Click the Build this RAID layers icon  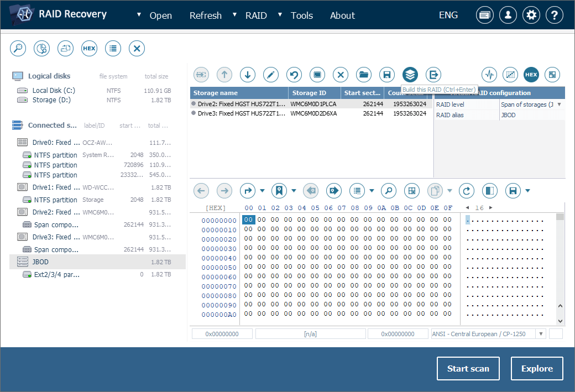[x=410, y=74]
